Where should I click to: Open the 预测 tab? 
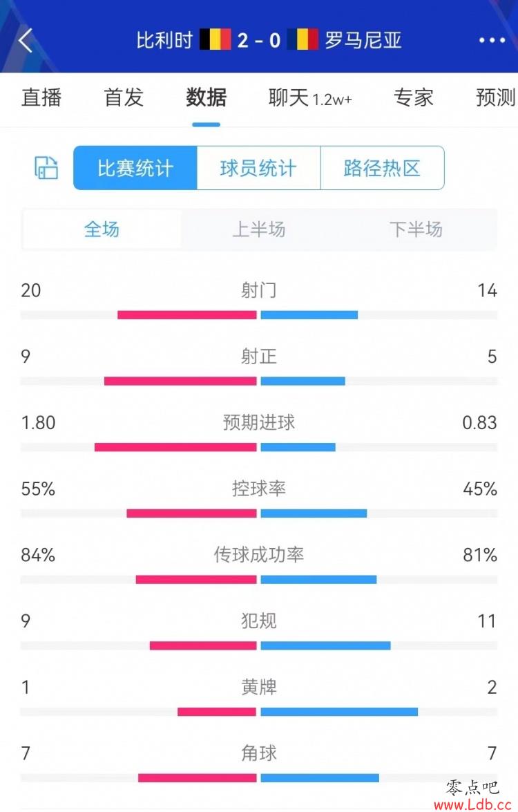click(496, 97)
